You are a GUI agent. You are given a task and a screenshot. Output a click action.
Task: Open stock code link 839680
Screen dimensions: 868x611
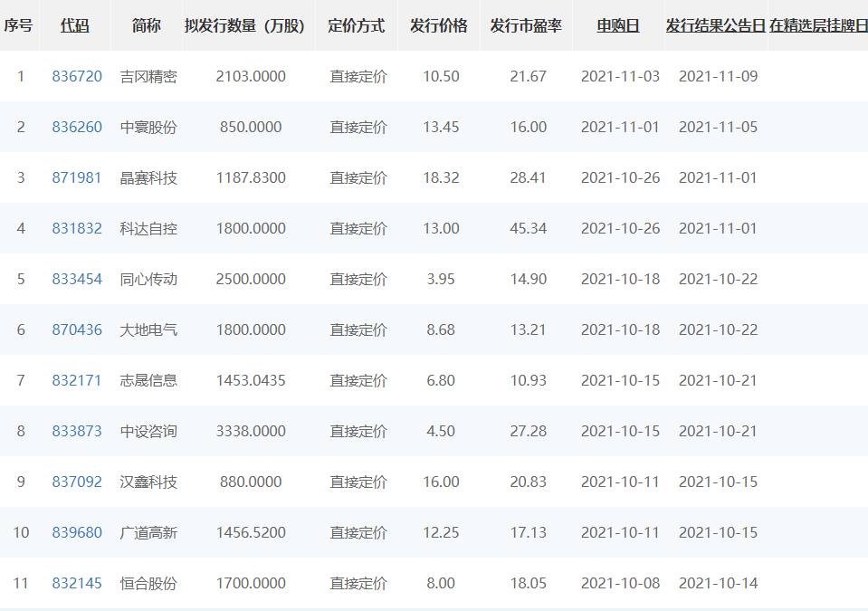(77, 532)
